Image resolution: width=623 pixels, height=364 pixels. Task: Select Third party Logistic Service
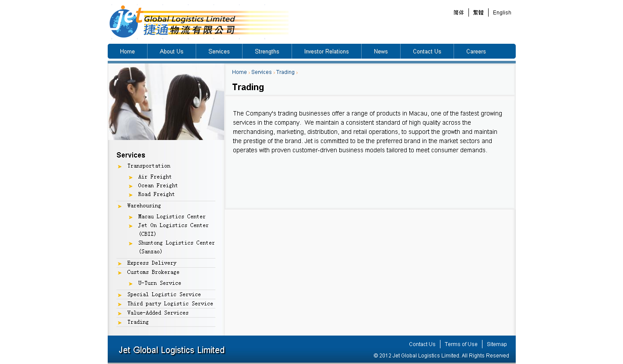[x=170, y=304]
